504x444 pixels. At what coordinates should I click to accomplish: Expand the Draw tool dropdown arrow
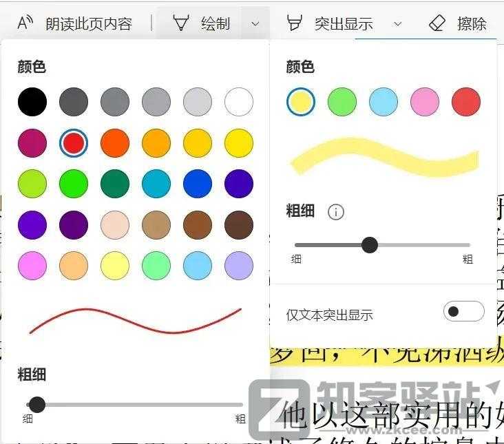pyautogui.click(x=255, y=23)
